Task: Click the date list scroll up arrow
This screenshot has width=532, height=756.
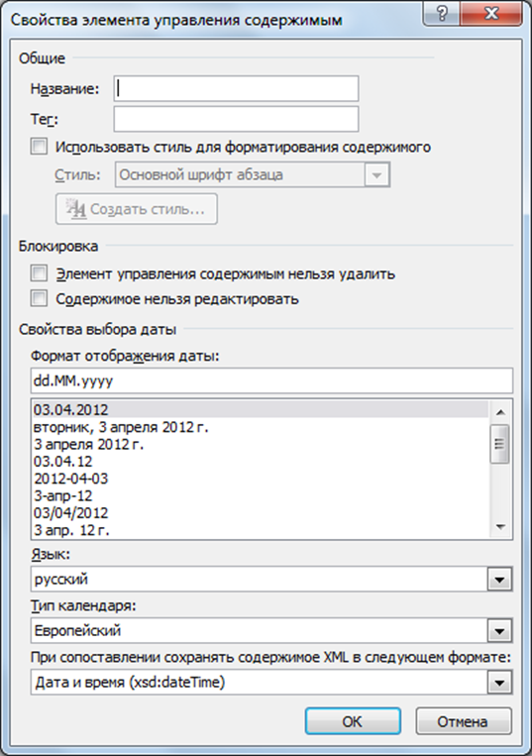Action: 500,412
